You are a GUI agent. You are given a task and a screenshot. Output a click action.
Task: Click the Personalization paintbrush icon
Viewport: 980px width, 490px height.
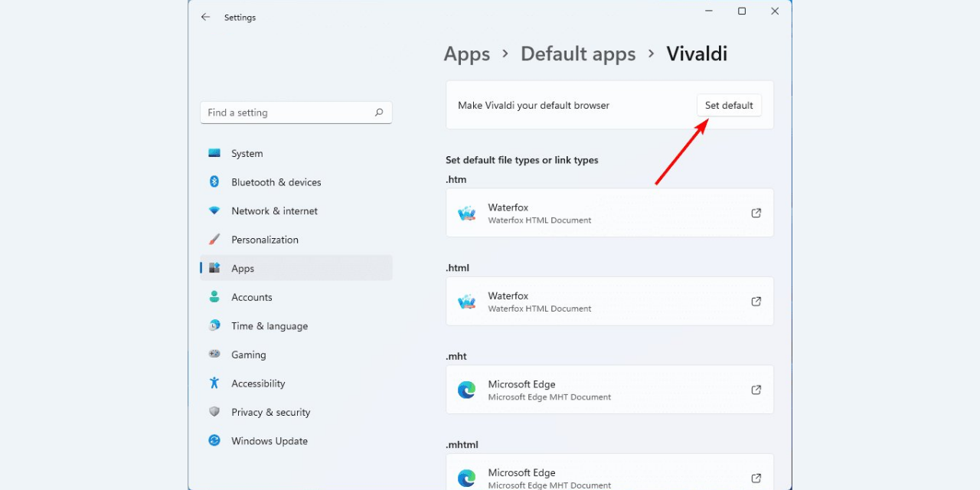214,239
